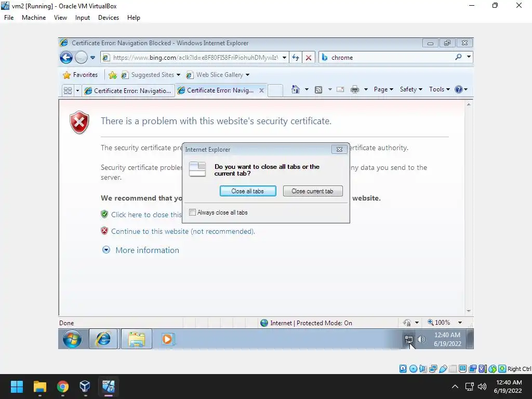This screenshot has width=532, height=399.
Task: Open the Page menu
Action: pos(383,89)
